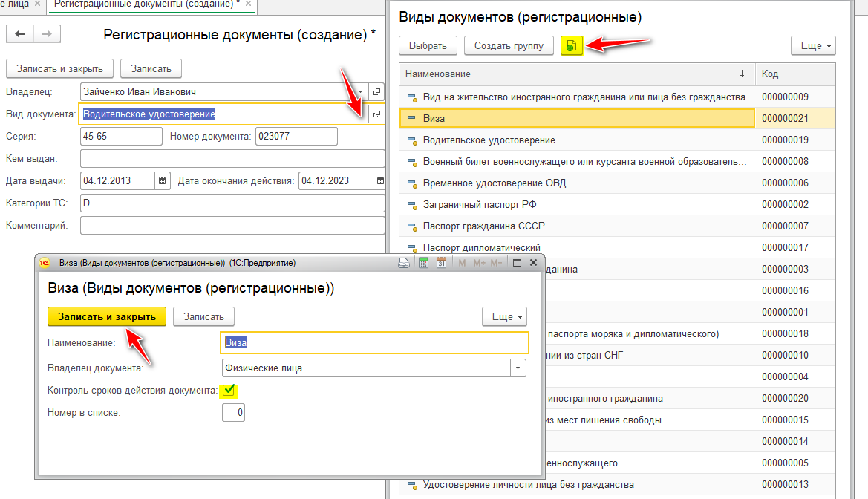Open the calculator icon in Виза title bar

click(x=424, y=263)
